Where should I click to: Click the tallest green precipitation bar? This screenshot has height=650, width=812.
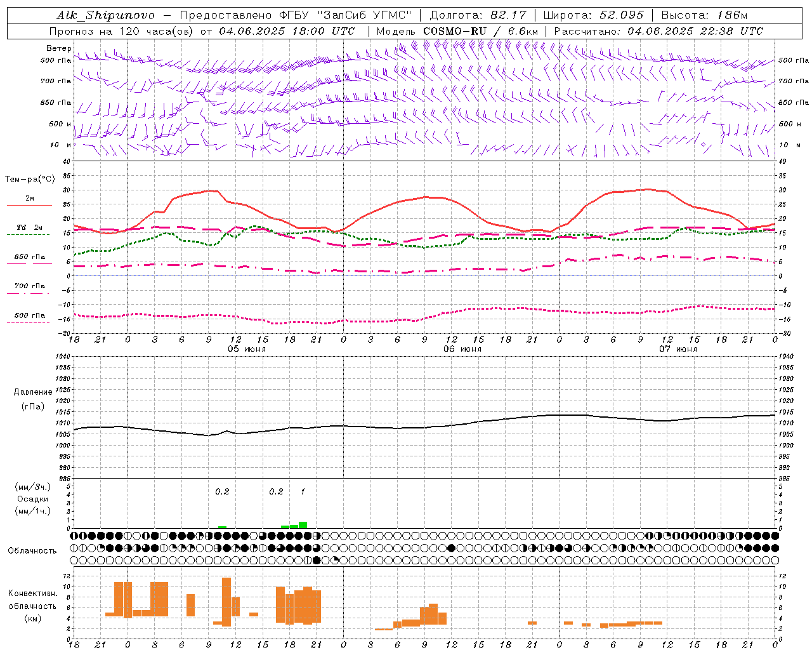click(303, 525)
